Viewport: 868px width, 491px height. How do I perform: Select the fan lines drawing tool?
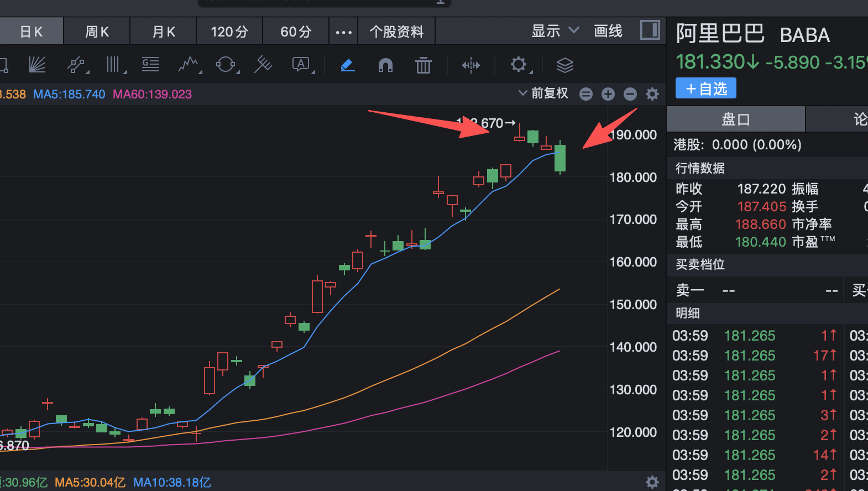(37, 65)
